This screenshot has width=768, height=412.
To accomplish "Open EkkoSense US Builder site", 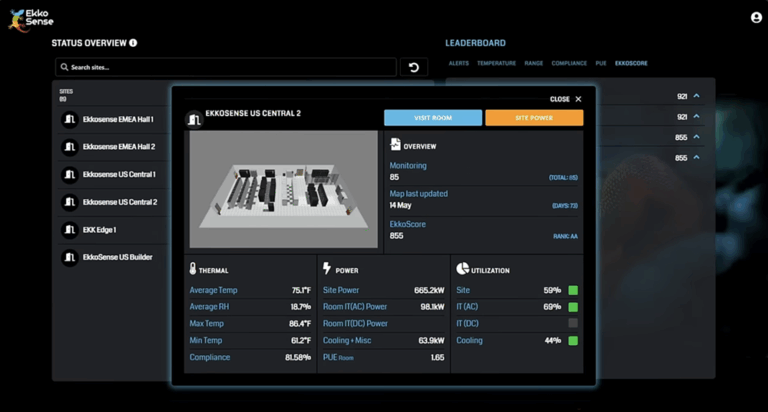I will coord(118,257).
